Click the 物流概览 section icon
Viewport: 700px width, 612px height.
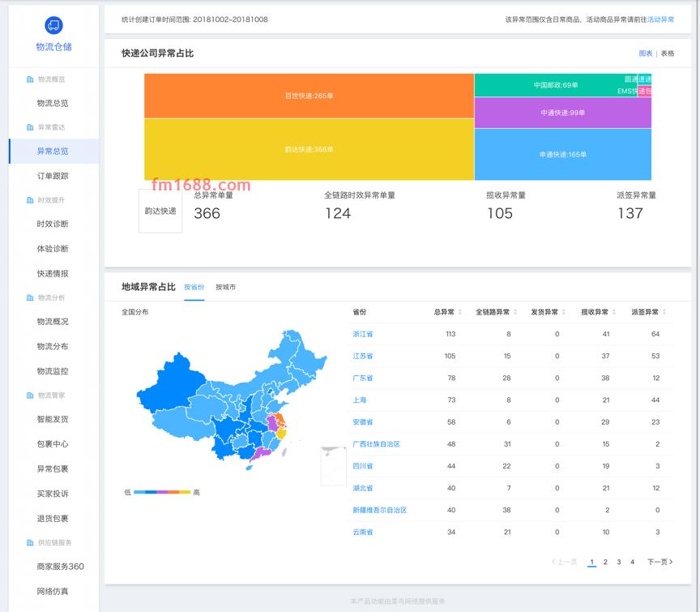point(30,79)
